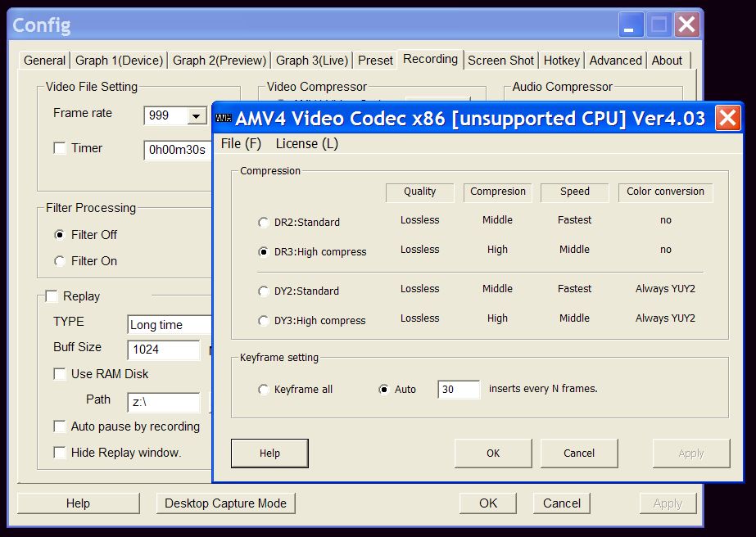Cancel the AMV4 codec dialog
The image size is (756, 537).
579,454
